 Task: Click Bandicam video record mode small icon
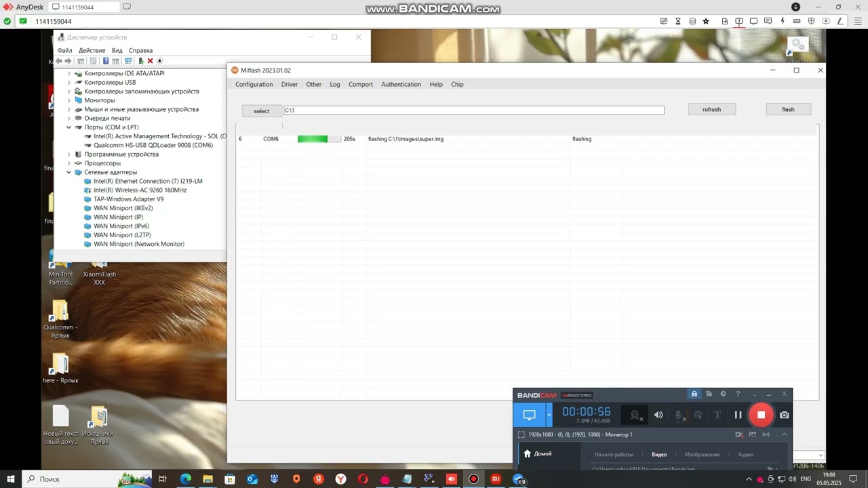pos(739,434)
